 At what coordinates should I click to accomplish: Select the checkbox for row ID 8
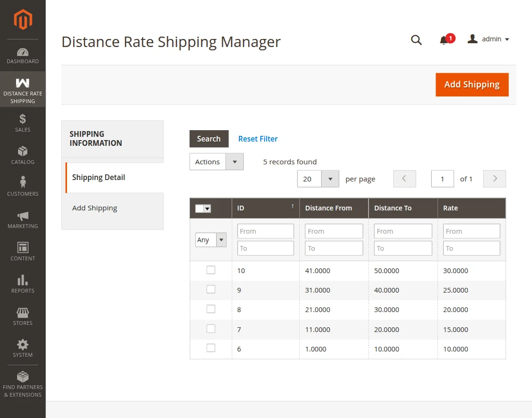[x=211, y=309]
